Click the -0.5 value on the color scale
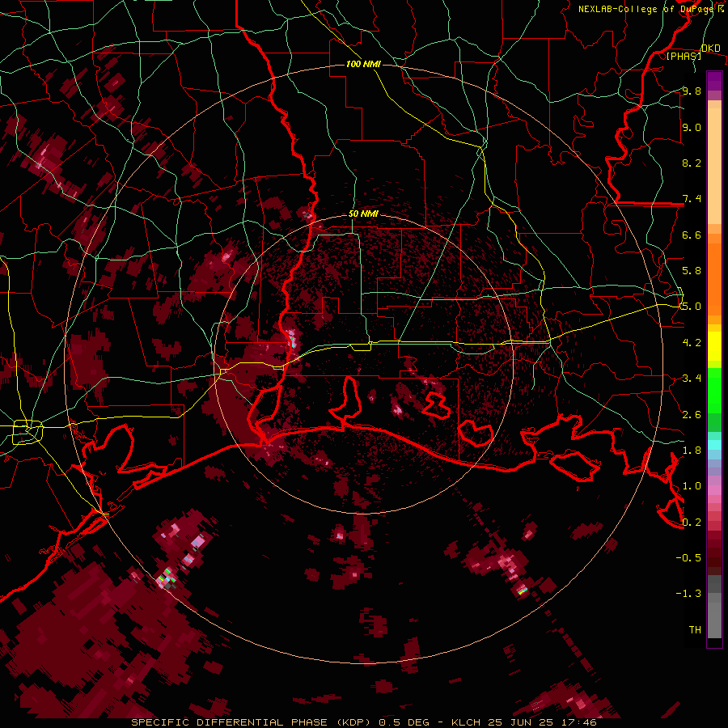Screen dimensions: 728x728 pyautogui.click(x=688, y=558)
